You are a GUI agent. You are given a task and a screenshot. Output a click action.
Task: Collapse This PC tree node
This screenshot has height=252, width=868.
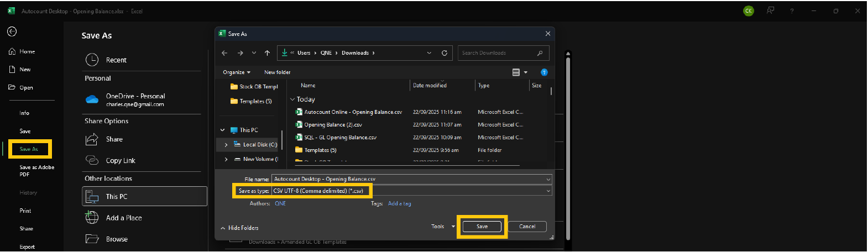click(x=223, y=130)
